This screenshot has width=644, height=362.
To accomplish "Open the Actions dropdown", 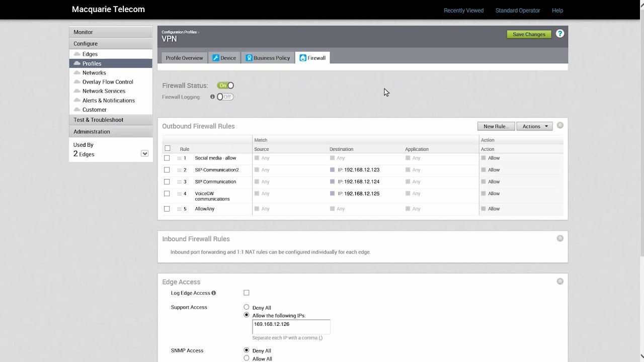I will [534, 126].
